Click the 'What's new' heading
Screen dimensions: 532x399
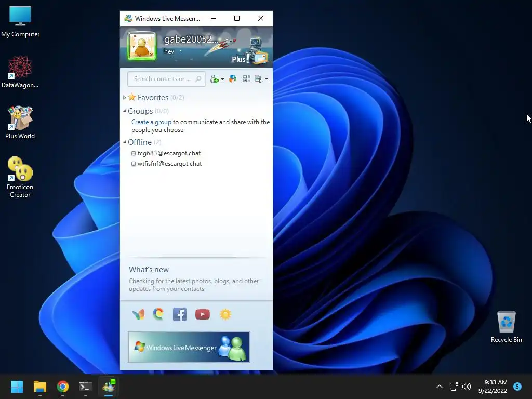click(149, 270)
